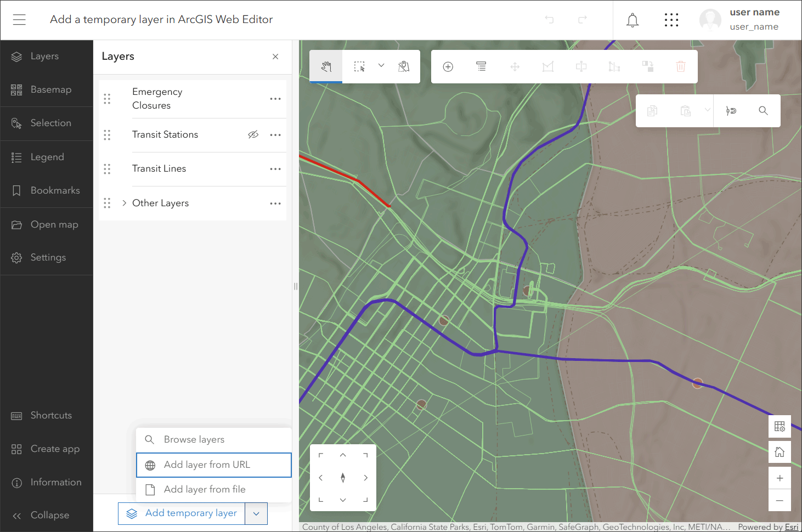Click the Undo arrow icon
The image size is (802, 532).
tap(549, 20)
